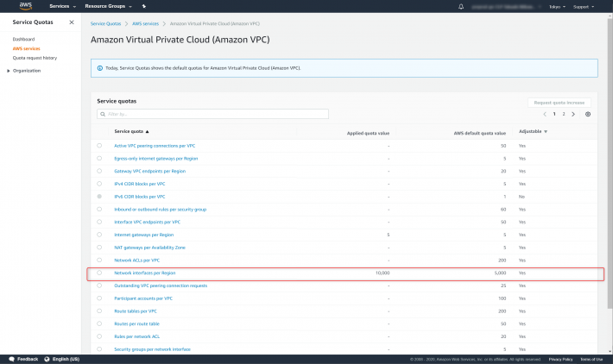613x364 pixels.
Task: Open Dashboard in side navigation
Action: [x=23, y=39]
